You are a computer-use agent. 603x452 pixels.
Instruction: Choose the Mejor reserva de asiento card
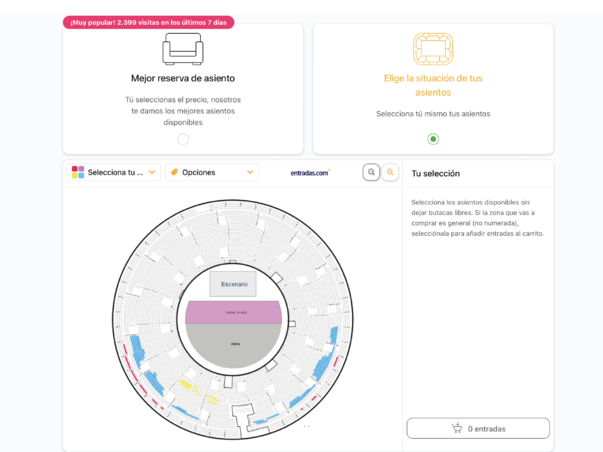pos(183,89)
